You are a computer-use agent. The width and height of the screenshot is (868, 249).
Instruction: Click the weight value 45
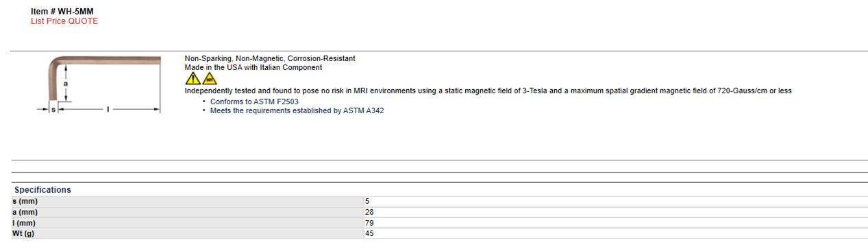(x=369, y=234)
